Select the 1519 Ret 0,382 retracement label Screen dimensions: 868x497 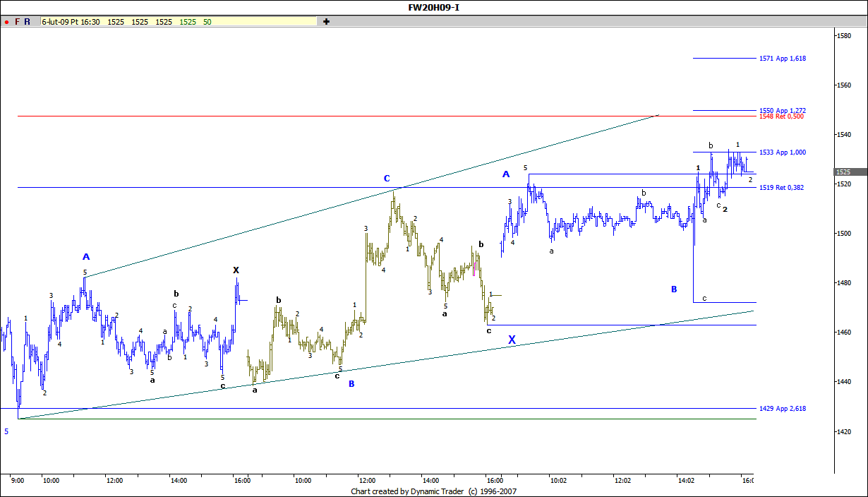pyautogui.click(x=781, y=188)
